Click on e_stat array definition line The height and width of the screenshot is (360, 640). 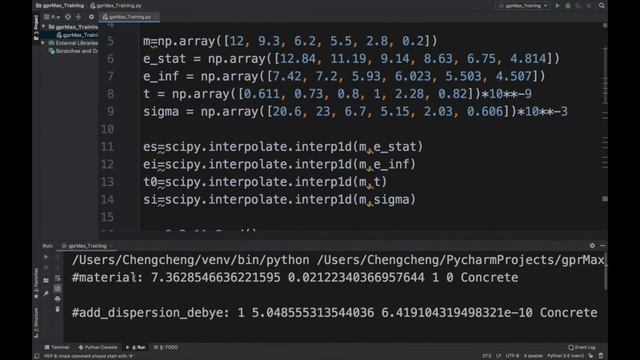coord(351,59)
